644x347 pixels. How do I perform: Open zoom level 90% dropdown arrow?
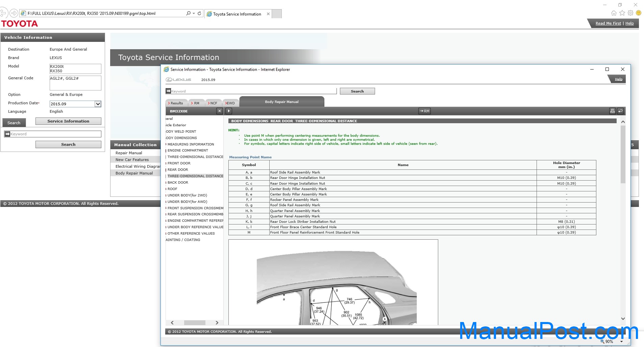[x=621, y=342]
